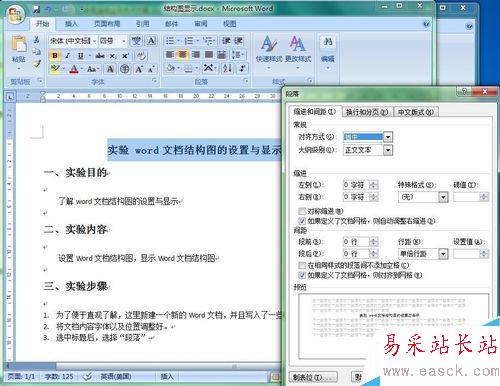Open the font size dropdown
This screenshot has height=386, width=500.
click(x=124, y=41)
